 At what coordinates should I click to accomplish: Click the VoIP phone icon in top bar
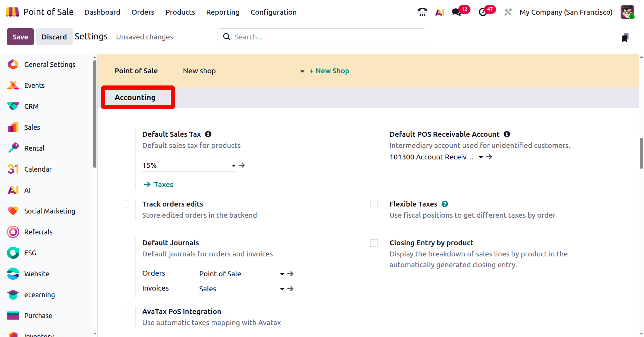[422, 12]
